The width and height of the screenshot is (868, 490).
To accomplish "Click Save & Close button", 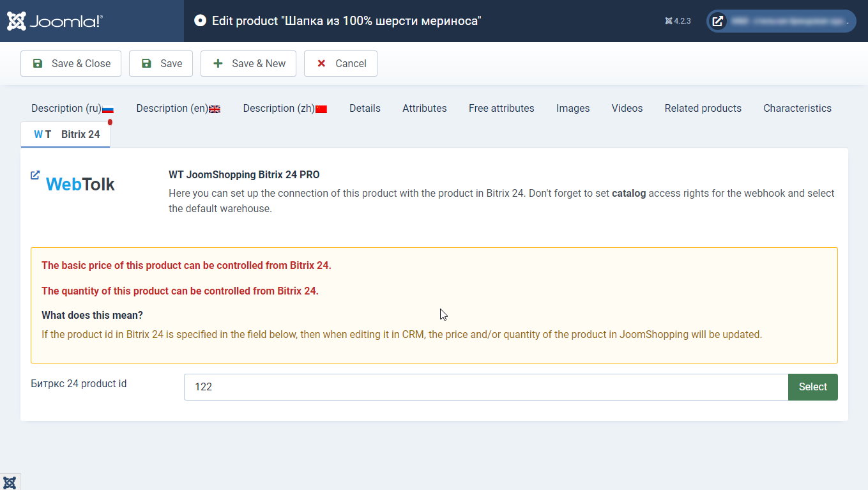I will click(x=71, y=64).
